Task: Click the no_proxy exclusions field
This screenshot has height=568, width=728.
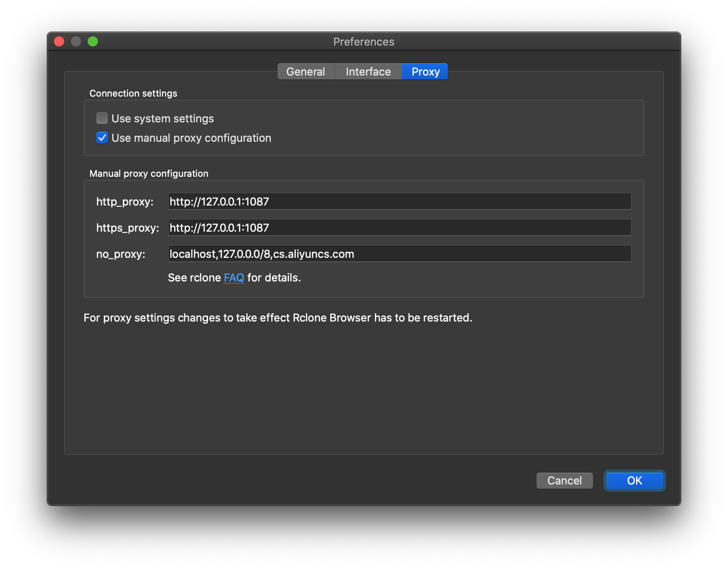Action: click(x=399, y=254)
